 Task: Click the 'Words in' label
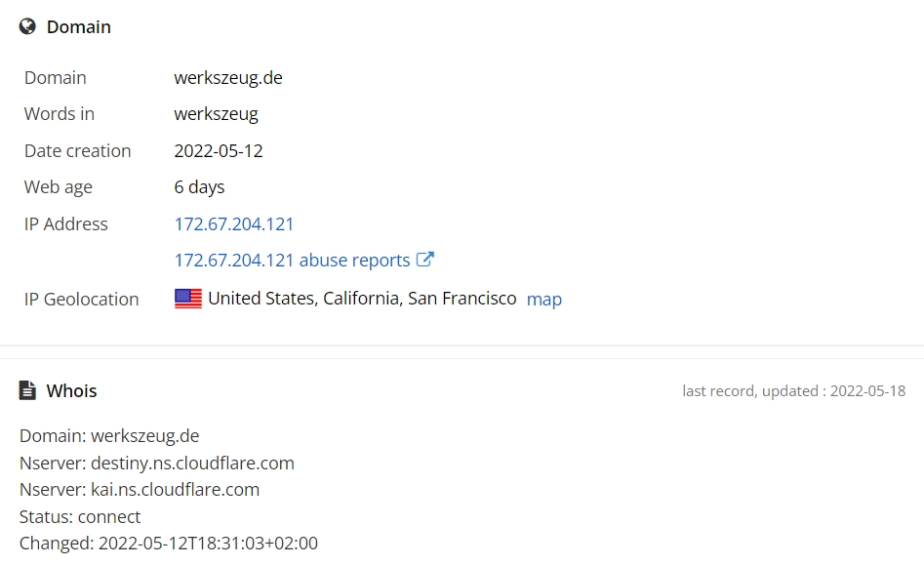59,114
